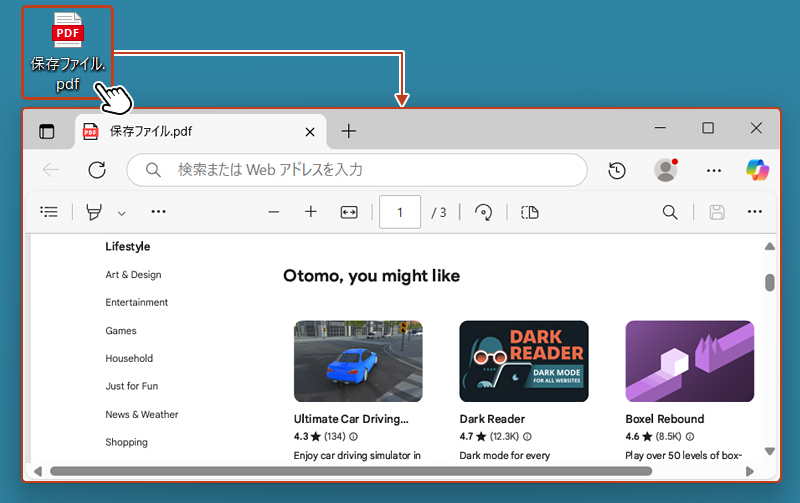Close the 保存ファイル.pdf tab
Image resolution: width=800 pixels, height=503 pixels.
(x=310, y=132)
